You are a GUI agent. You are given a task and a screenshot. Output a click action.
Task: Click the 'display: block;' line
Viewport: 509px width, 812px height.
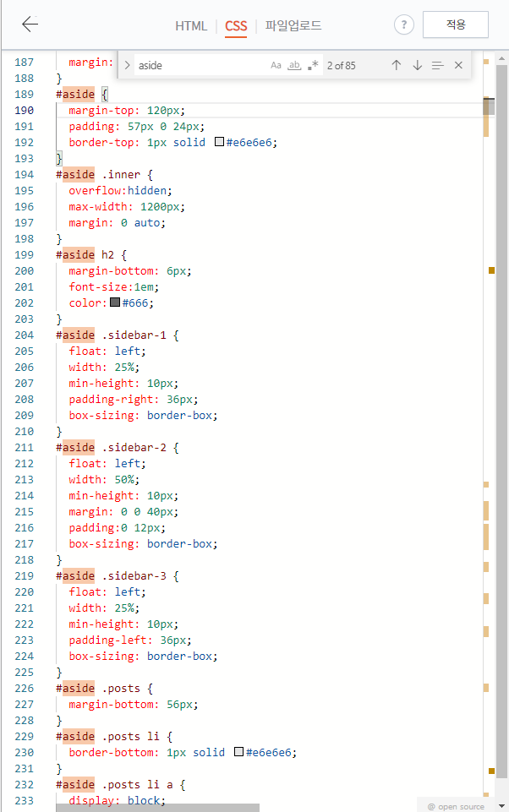pos(118,801)
